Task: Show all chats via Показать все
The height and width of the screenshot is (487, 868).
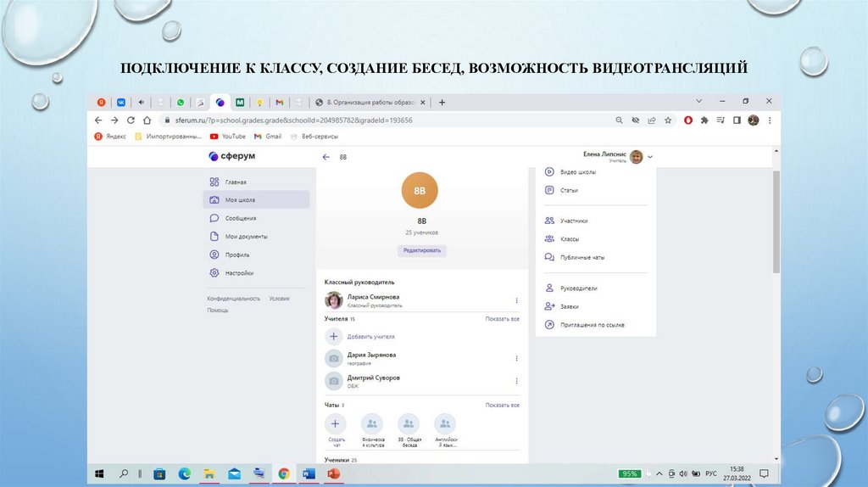Action: 502,406
